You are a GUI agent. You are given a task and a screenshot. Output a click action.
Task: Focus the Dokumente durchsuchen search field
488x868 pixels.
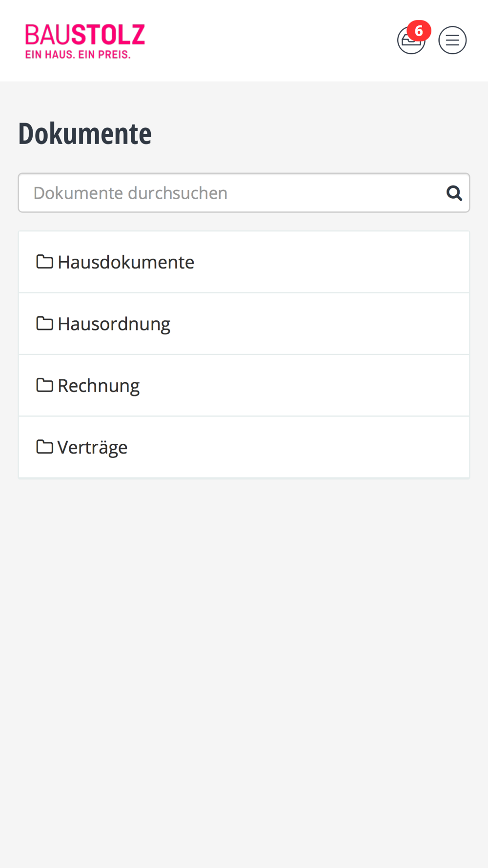244,193
